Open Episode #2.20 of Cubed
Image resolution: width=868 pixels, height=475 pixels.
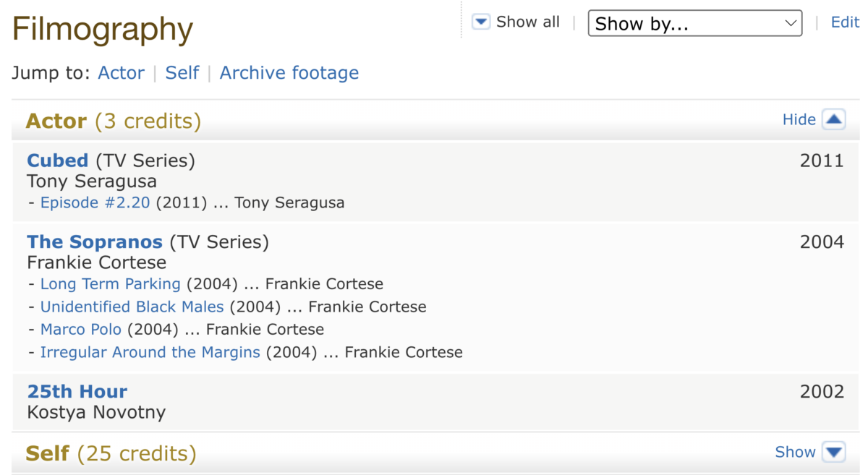click(x=95, y=202)
